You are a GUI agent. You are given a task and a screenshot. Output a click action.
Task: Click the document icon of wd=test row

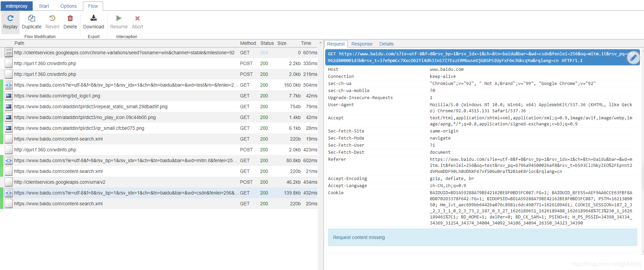click(9, 85)
